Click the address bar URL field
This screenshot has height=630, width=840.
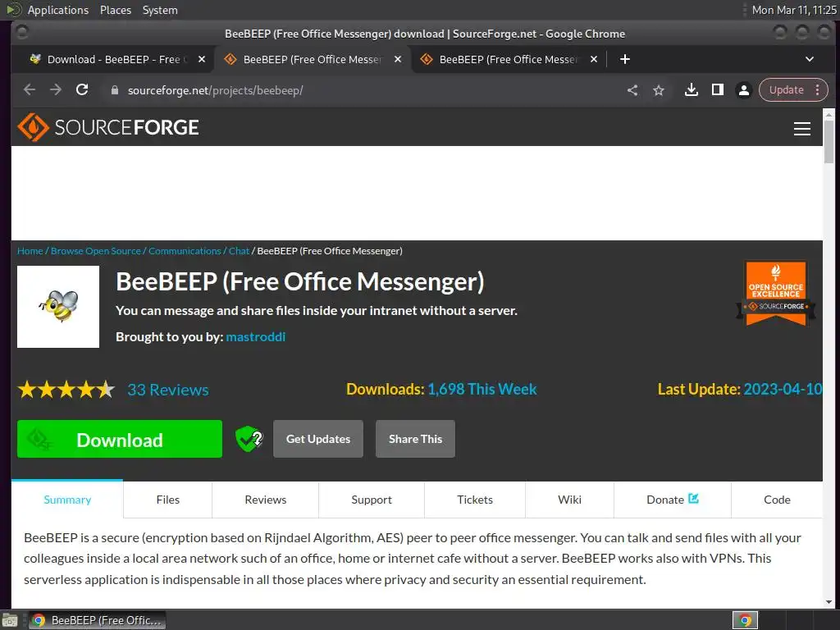[364, 90]
